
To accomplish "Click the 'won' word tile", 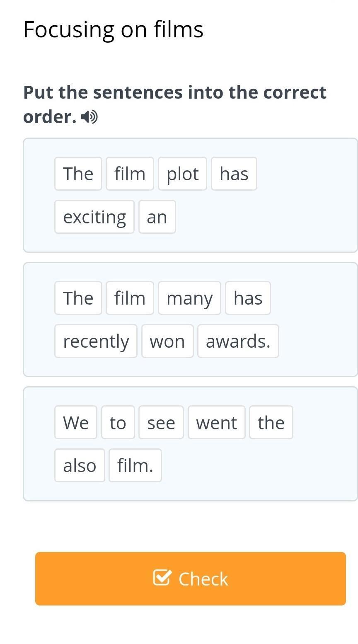I will pos(167,341).
